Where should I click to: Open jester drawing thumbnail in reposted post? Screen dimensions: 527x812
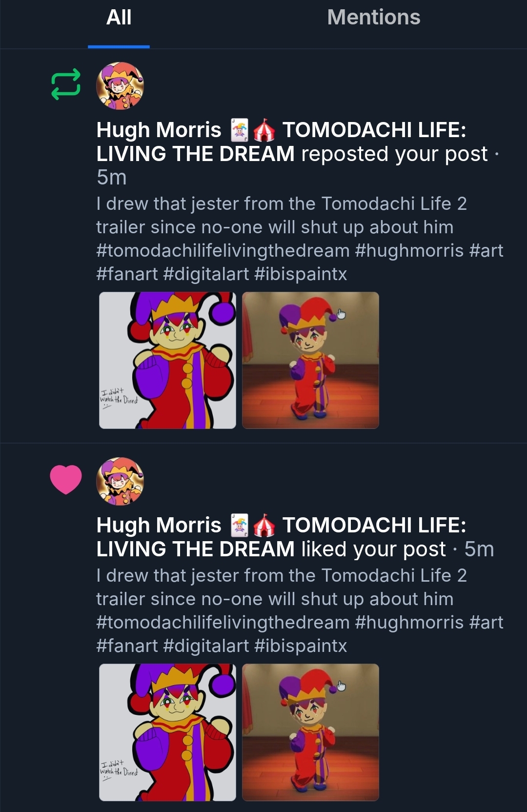coord(167,360)
